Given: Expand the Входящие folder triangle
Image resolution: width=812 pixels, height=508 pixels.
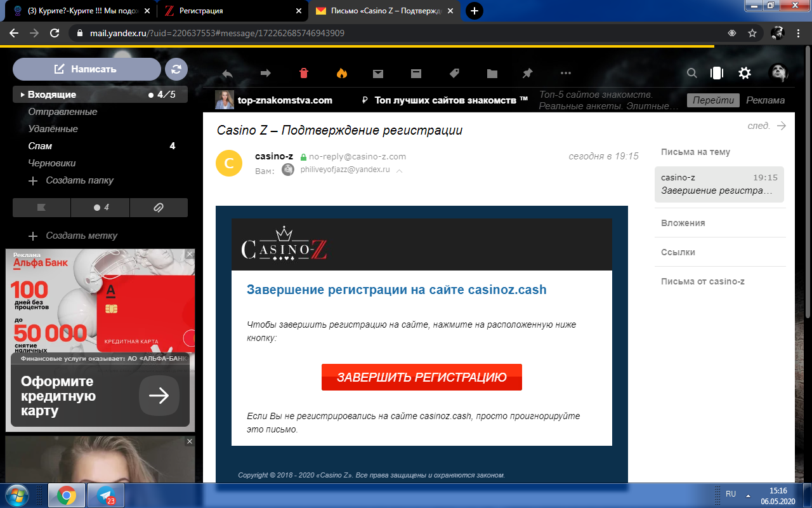Looking at the screenshot, I should 22,95.
